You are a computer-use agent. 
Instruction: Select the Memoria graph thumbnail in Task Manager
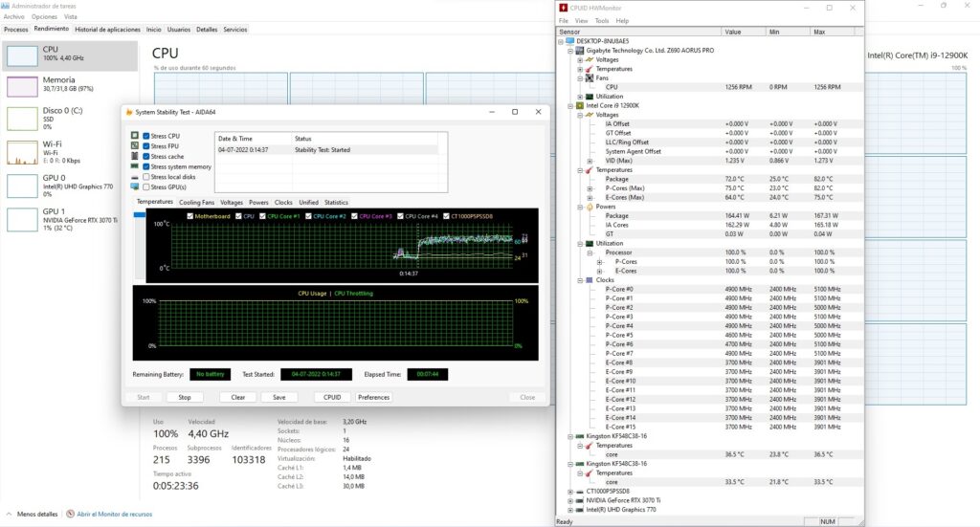(x=22, y=87)
